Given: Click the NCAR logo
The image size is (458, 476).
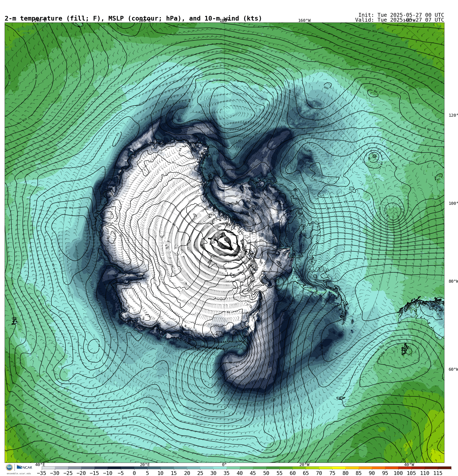Looking at the screenshot, I should [x=25, y=467].
